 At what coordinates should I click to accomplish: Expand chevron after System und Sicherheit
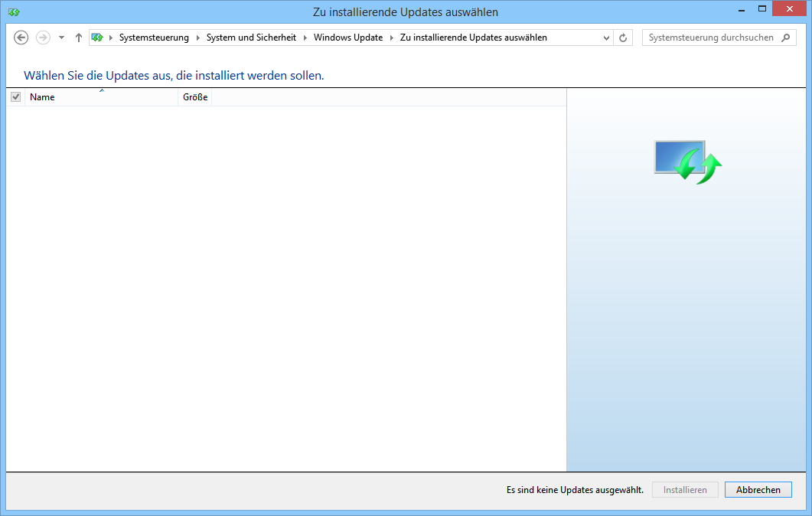[x=305, y=38]
